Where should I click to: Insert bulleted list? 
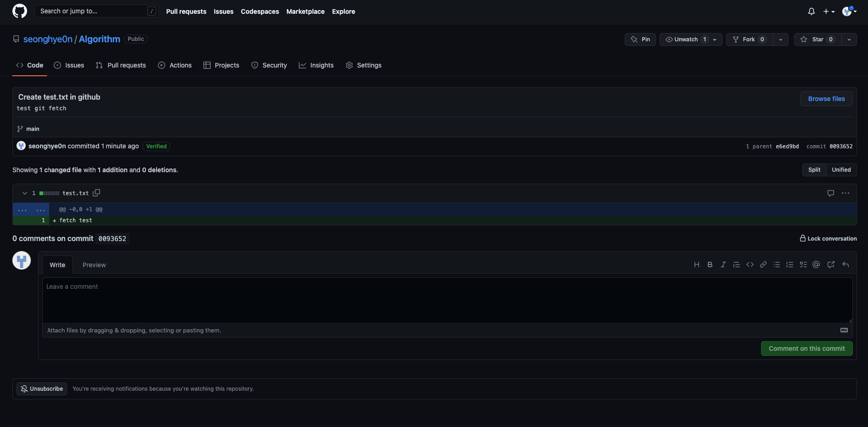[777, 264]
